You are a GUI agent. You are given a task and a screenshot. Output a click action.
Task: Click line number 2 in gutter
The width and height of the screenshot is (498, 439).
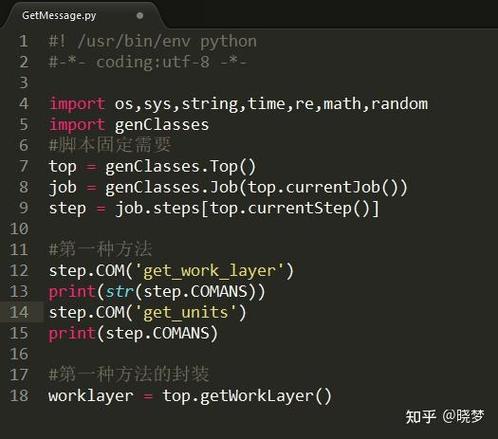tap(23, 62)
